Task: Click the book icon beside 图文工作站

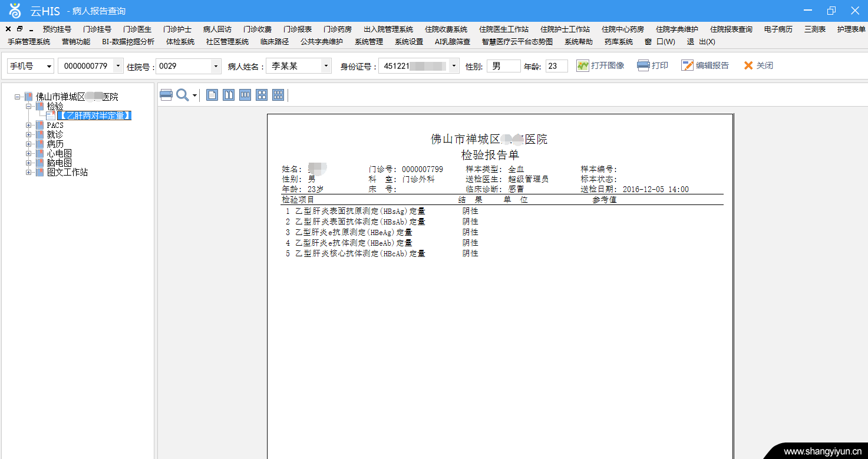Action: coord(40,172)
